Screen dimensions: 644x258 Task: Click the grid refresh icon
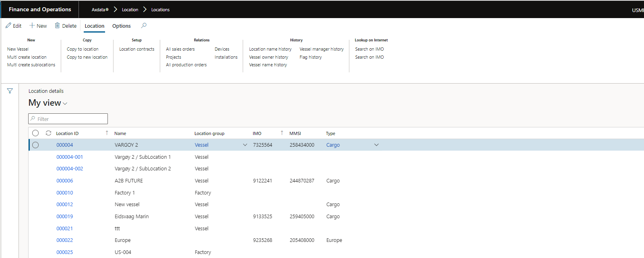48,133
